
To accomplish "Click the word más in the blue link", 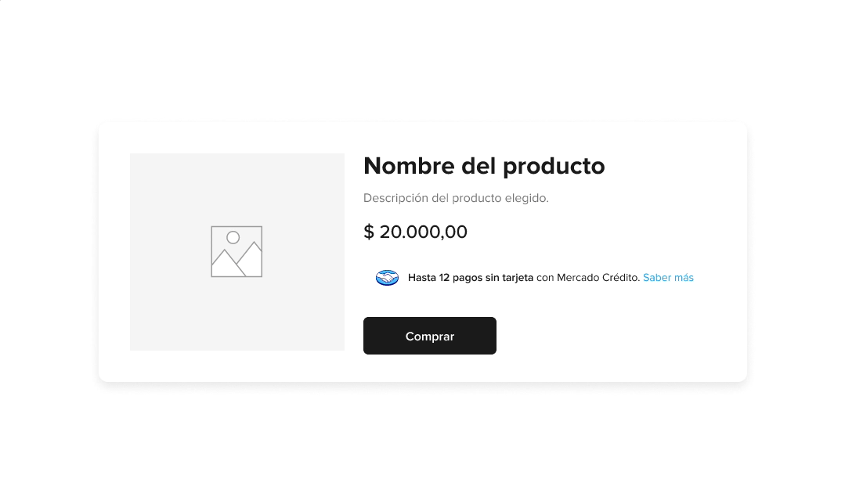I will click(x=684, y=277).
